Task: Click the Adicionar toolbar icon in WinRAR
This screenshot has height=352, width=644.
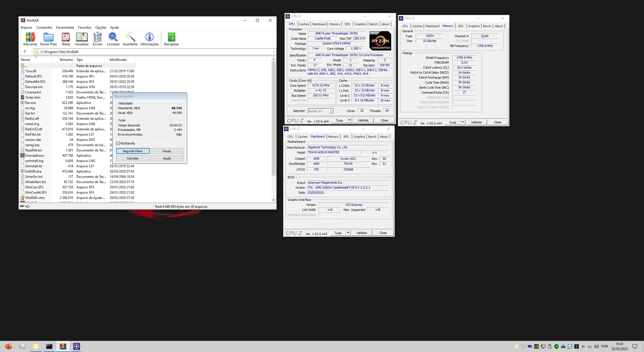Action: (x=30, y=39)
